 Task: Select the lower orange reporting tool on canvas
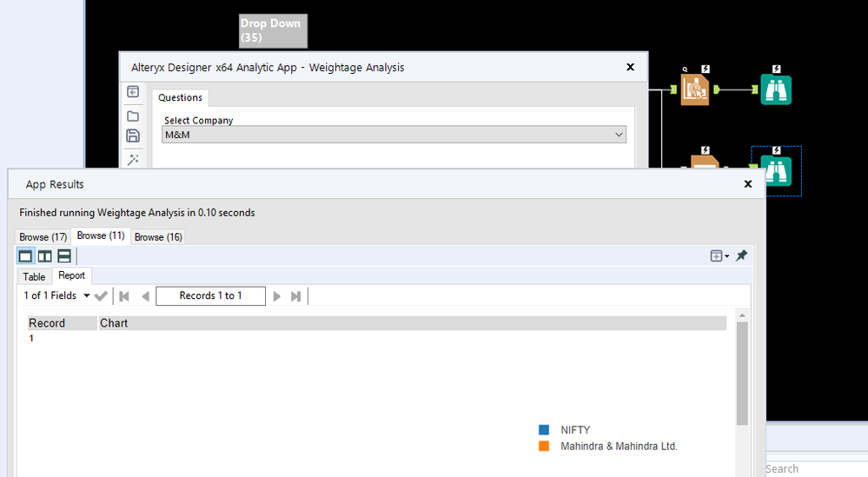point(705,162)
